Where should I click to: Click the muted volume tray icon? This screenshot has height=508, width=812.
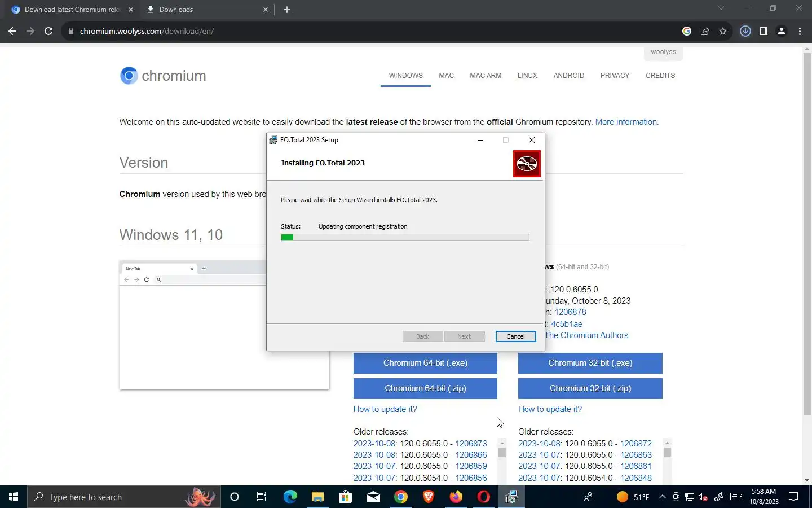click(703, 497)
